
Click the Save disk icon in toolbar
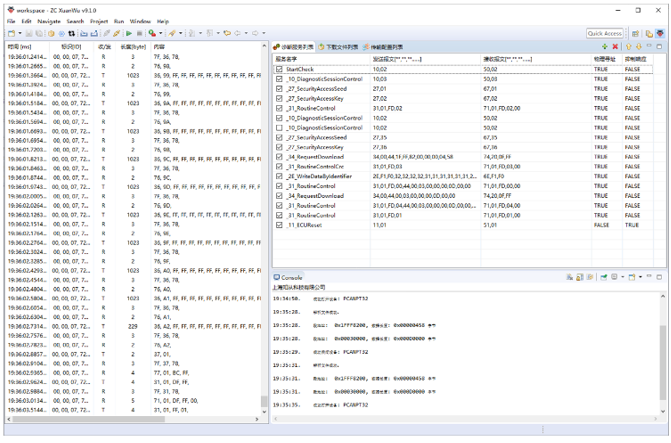click(29, 33)
